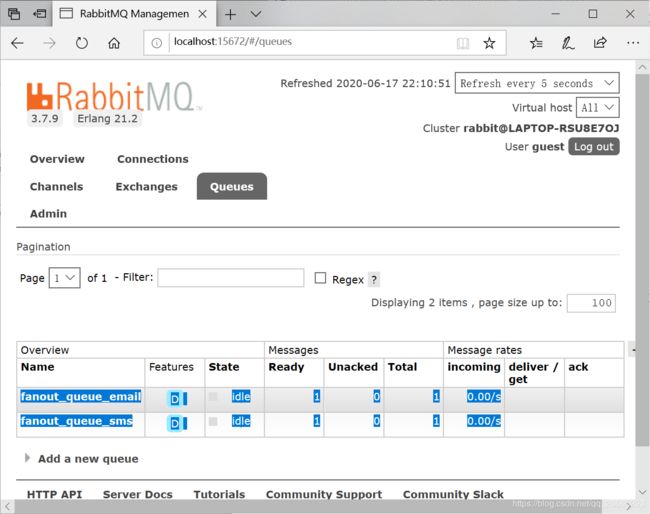Click the D feature badge of fanout_queue_sms
Screen dimensions: 650x514
[175, 423]
